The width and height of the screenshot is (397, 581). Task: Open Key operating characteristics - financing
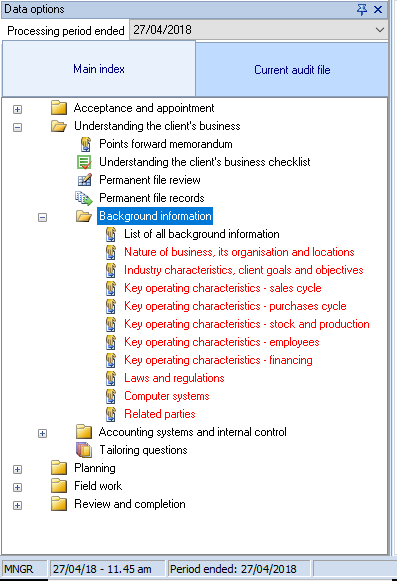tap(218, 360)
